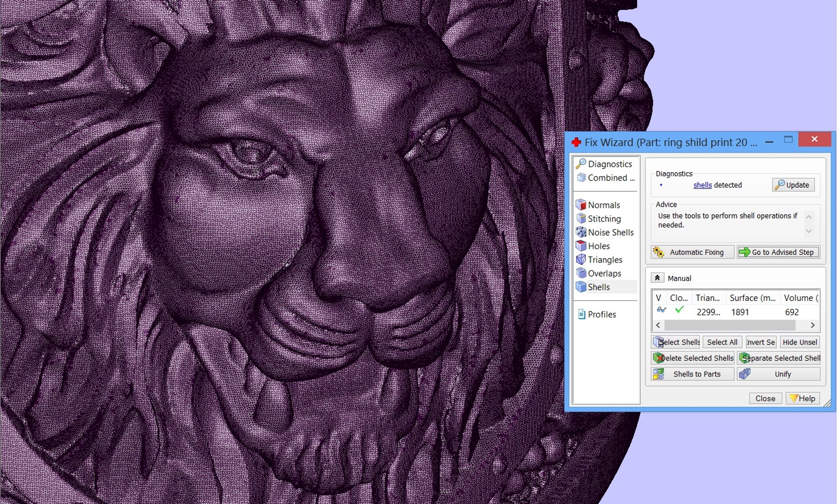The height and width of the screenshot is (504, 837).
Task: Close the Fix Wizard via Close button
Action: 765,398
